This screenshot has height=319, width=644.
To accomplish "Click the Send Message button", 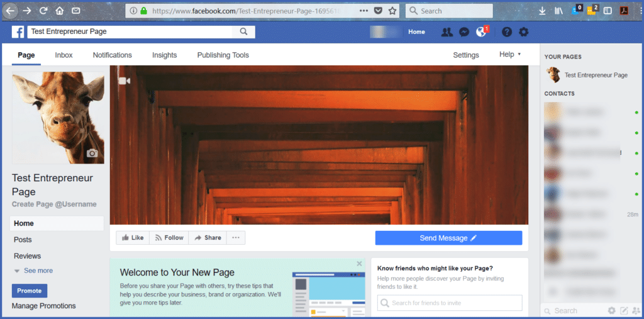I will coord(448,238).
